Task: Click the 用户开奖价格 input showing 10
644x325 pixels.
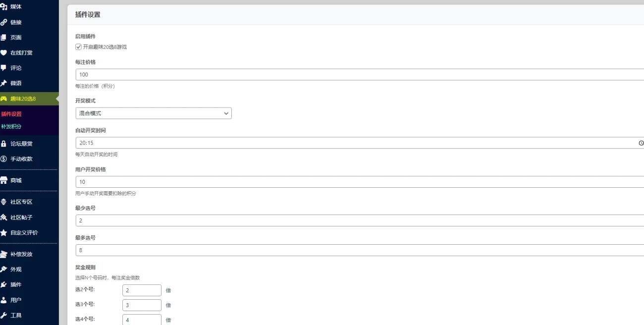Action: click(x=360, y=182)
